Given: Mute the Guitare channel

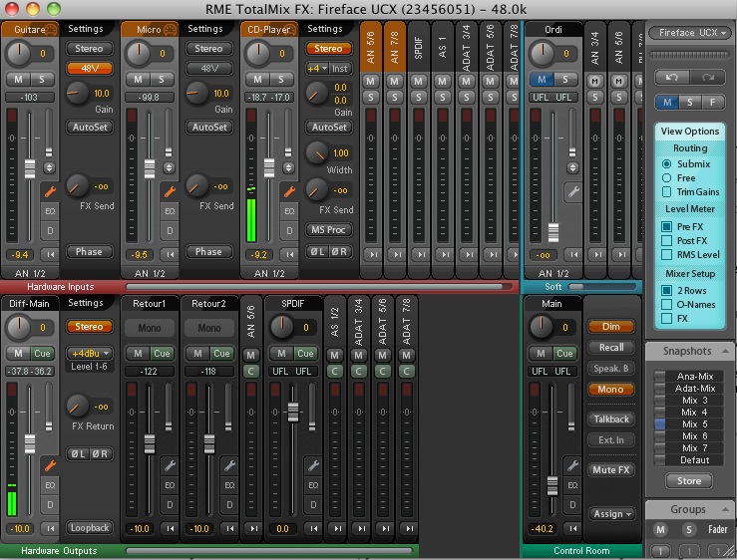Looking at the screenshot, I should [x=18, y=80].
